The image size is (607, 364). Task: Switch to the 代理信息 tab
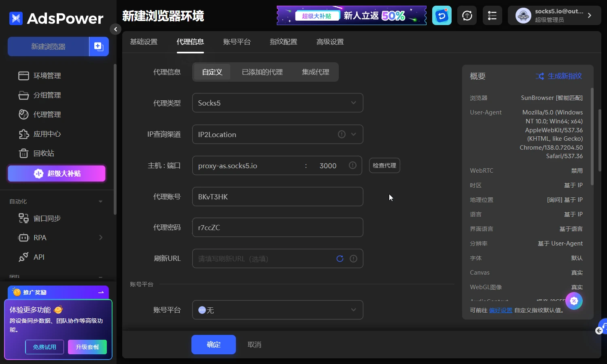(190, 42)
